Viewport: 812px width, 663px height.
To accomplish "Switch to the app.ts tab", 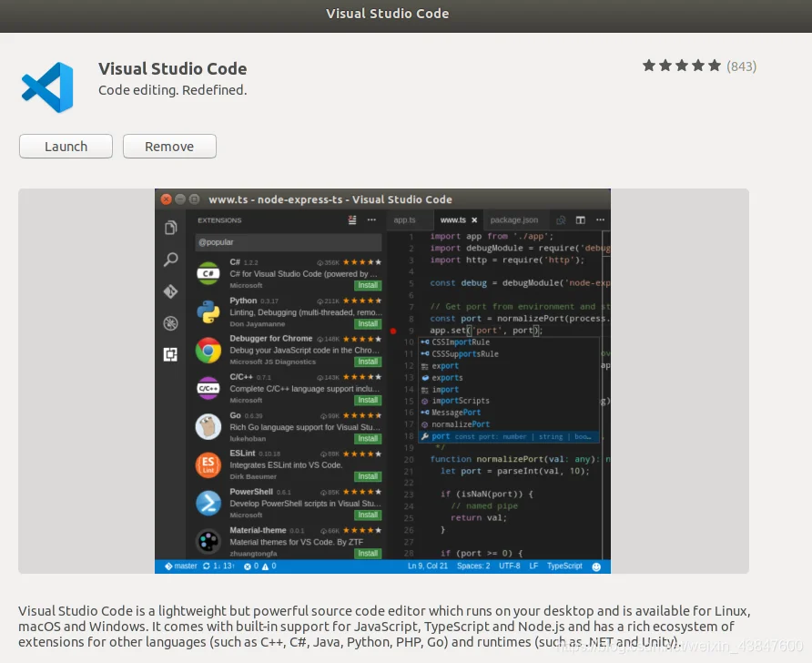I will (404, 219).
